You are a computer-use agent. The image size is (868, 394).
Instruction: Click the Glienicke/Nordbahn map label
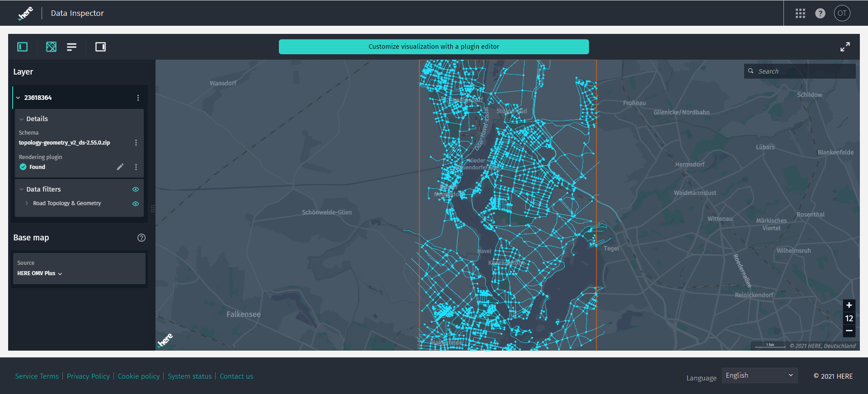[681, 113]
